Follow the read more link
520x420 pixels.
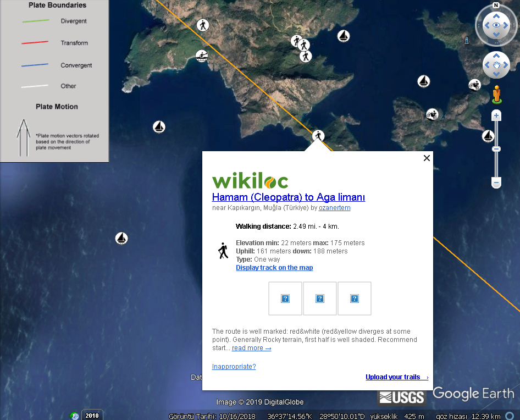(251, 347)
